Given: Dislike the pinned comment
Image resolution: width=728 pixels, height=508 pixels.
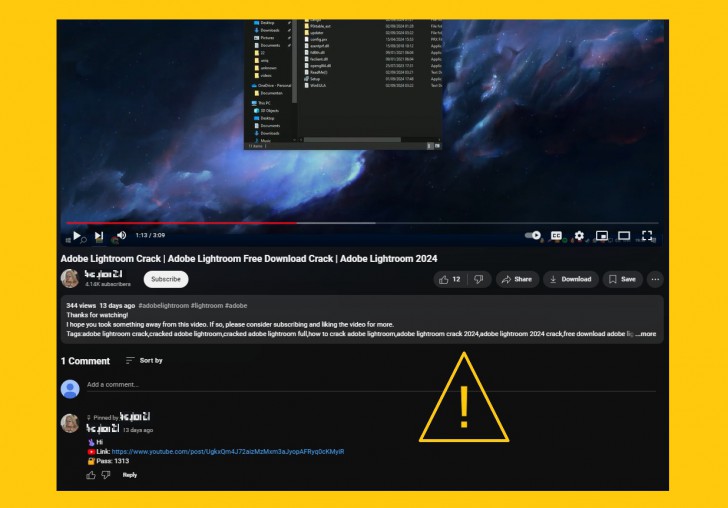Looking at the screenshot, I should 106,475.
